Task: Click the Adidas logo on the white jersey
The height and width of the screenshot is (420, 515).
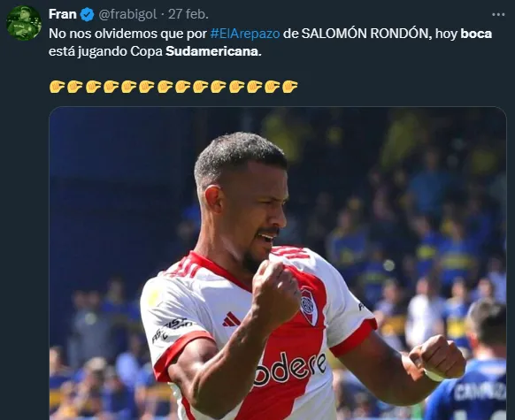Action: point(231,319)
